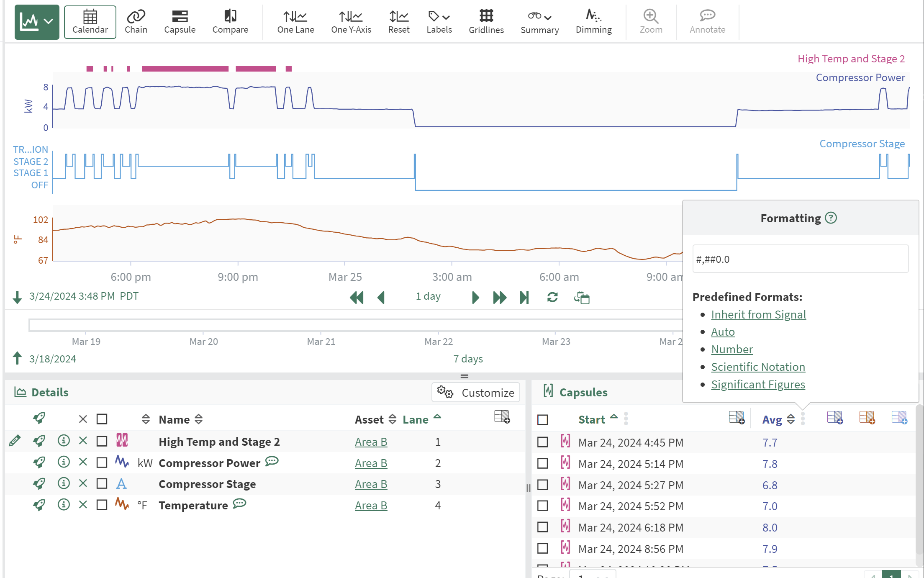
Task: Remove the Temperature signal with the X icon
Action: click(x=83, y=505)
